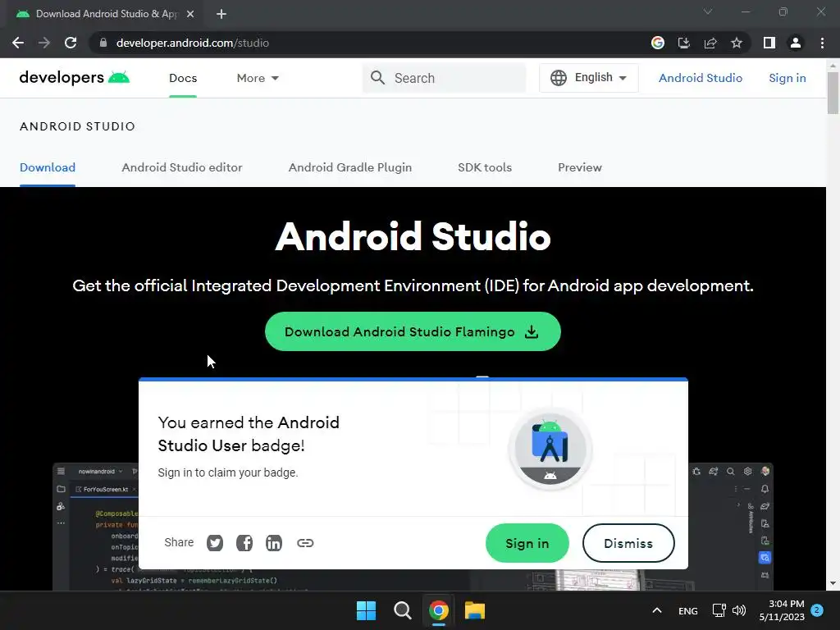Click the green Sign in button
Screen dimensions: 840x630
pos(527,543)
